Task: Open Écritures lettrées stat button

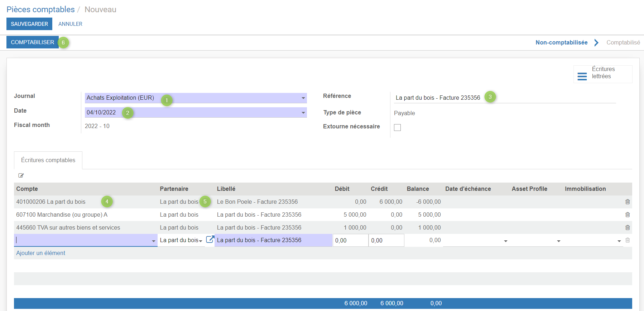Action: [x=603, y=74]
